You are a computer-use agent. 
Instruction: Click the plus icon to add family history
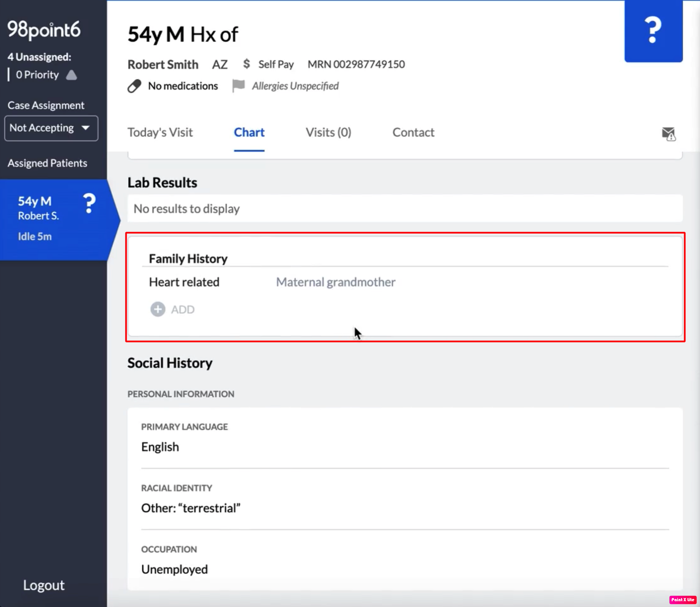tap(158, 309)
